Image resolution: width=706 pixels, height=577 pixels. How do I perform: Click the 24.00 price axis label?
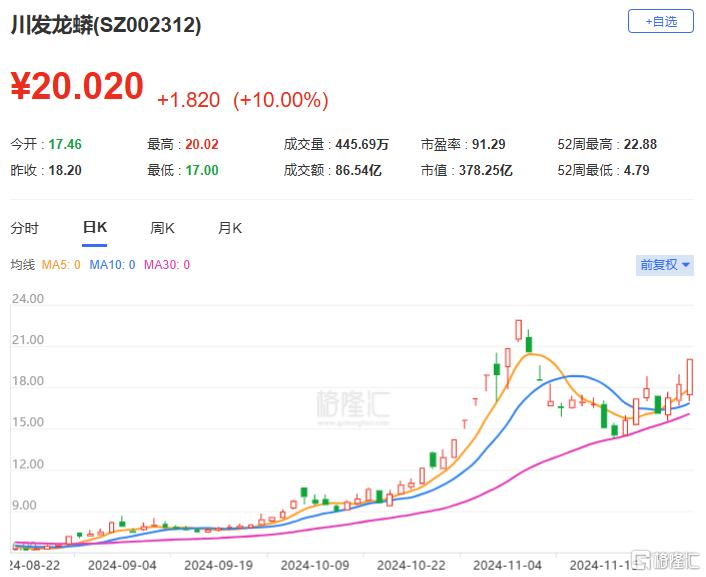point(28,299)
